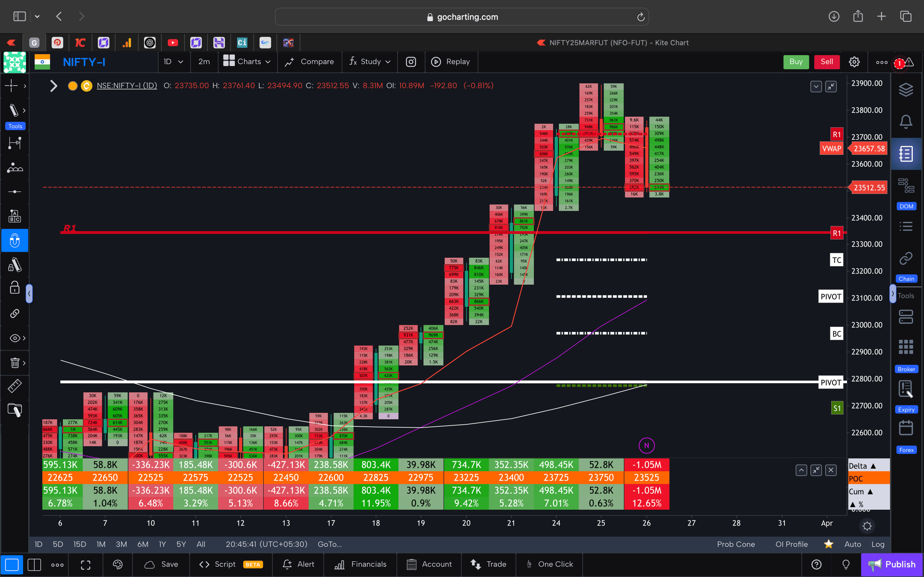Image resolution: width=924 pixels, height=577 pixels.
Task: Expand the Charts layout dropdown
Action: (247, 62)
